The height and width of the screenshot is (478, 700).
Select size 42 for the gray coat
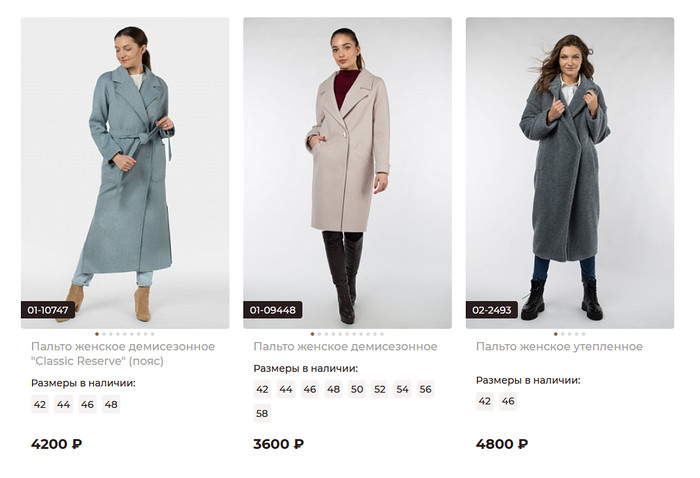[x=485, y=401]
